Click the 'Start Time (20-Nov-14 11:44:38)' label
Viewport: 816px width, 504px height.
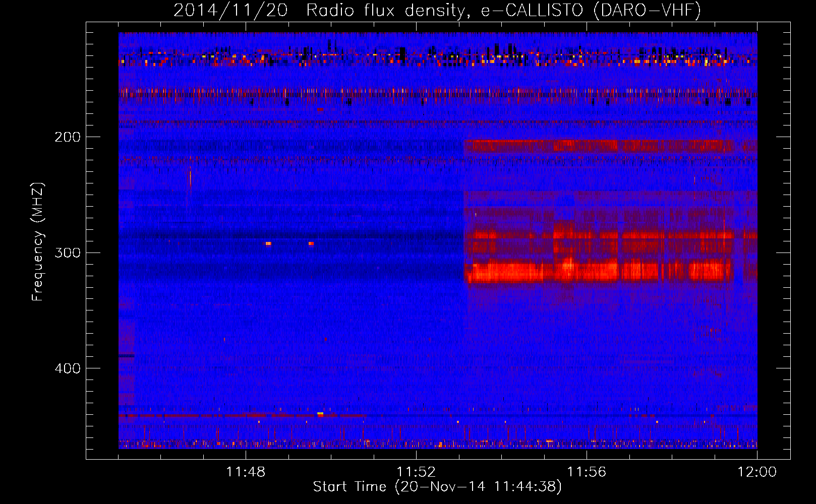pyautogui.click(x=437, y=487)
